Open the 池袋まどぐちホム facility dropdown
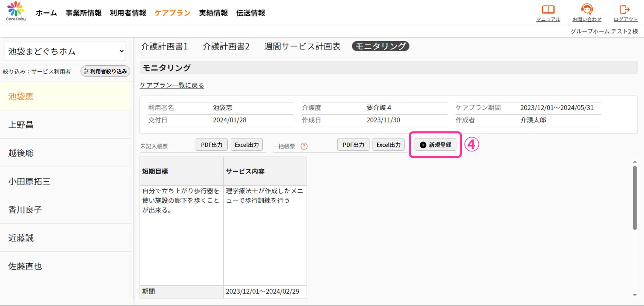 coord(65,51)
